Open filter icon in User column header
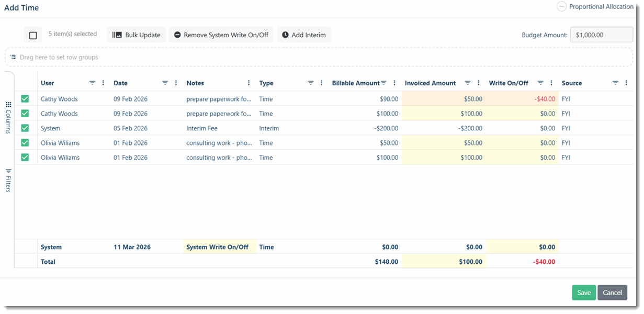644x314 pixels. click(x=92, y=83)
